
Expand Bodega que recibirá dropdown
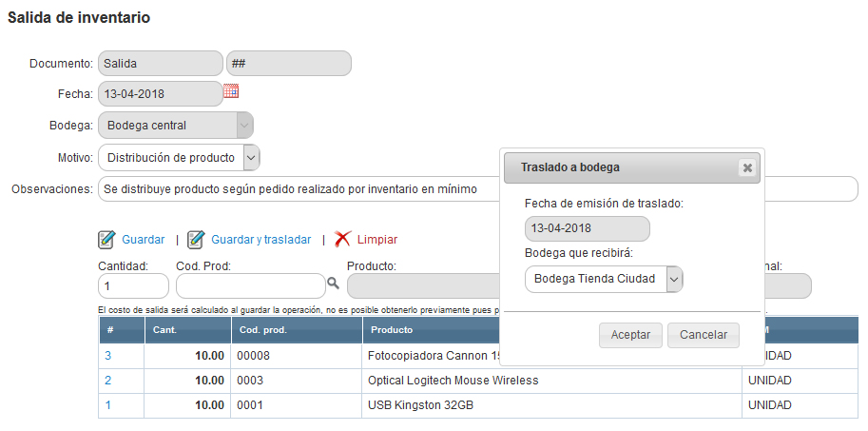click(x=674, y=279)
